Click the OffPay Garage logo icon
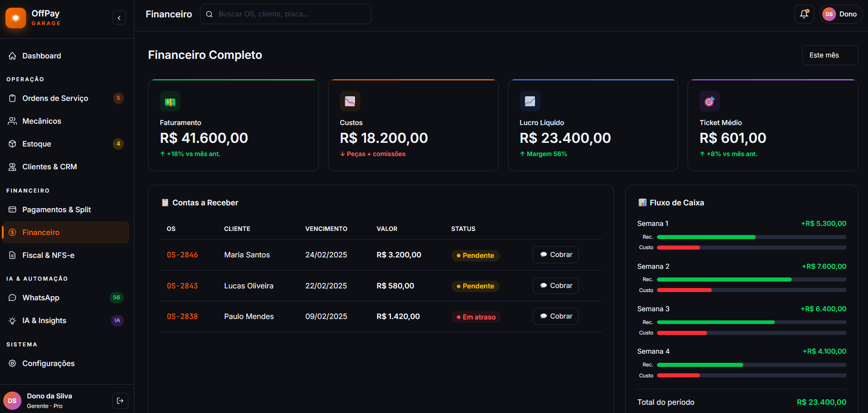This screenshot has width=868, height=413. pyautogui.click(x=16, y=18)
